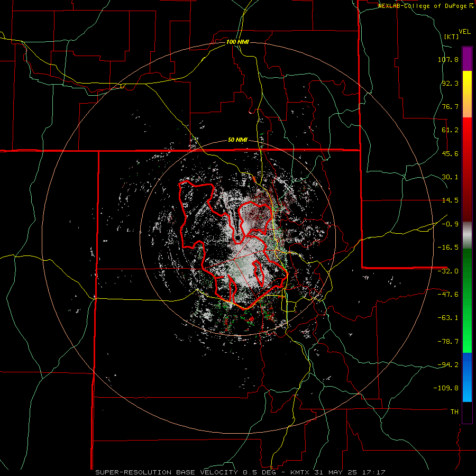The width and height of the screenshot is (476, 476).
Task: Click the black radar site dot at center
Action: point(237,237)
